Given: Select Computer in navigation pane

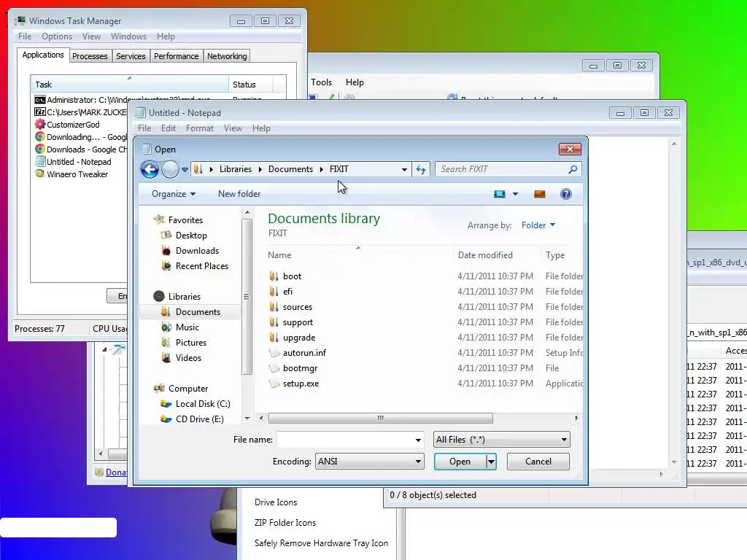Looking at the screenshot, I should coord(187,389).
